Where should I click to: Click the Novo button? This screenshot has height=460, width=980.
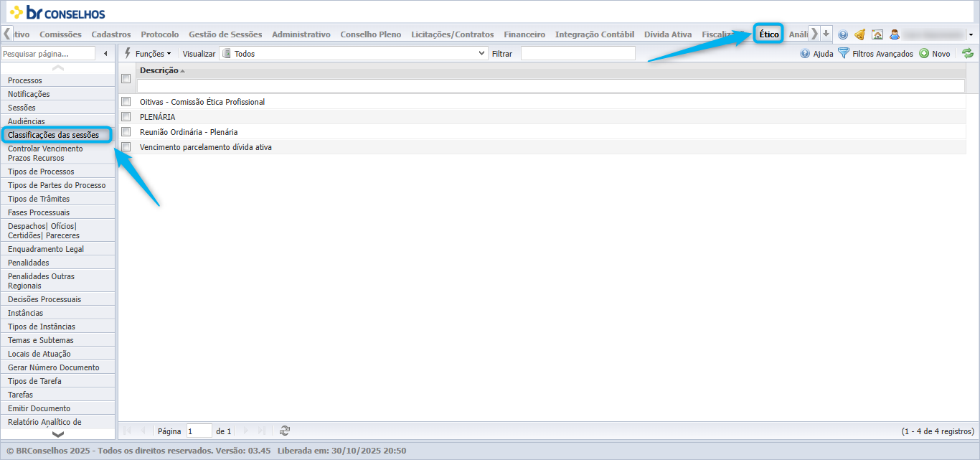(x=935, y=54)
